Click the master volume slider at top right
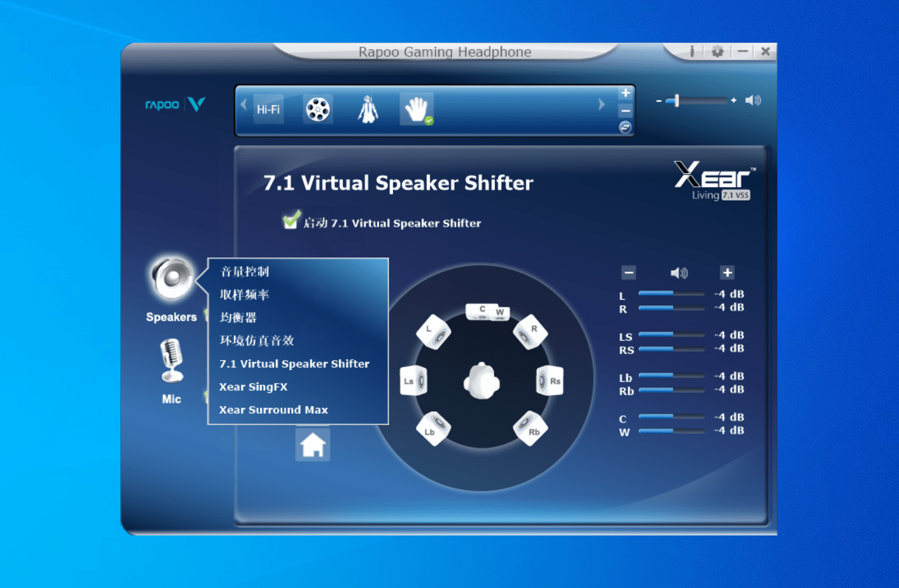 697,101
